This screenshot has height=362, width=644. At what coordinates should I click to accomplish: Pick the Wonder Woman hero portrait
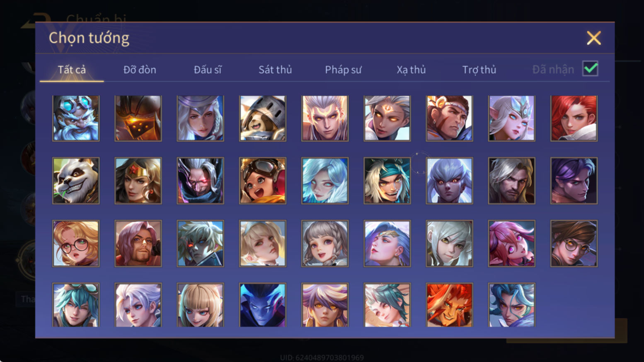pyautogui.click(x=138, y=181)
